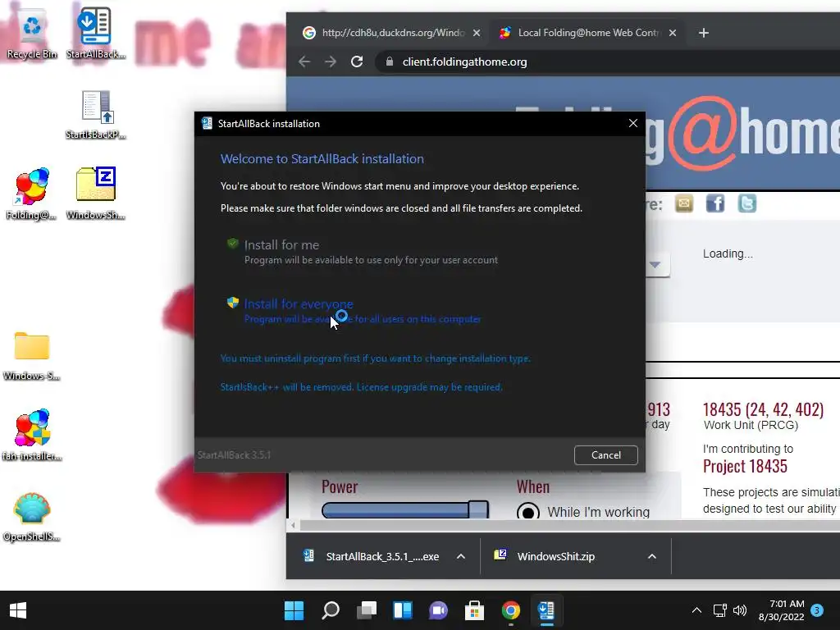Screen dimensions: 840x630
Task: Open the Chat taskbar icon
Action: 438,610
